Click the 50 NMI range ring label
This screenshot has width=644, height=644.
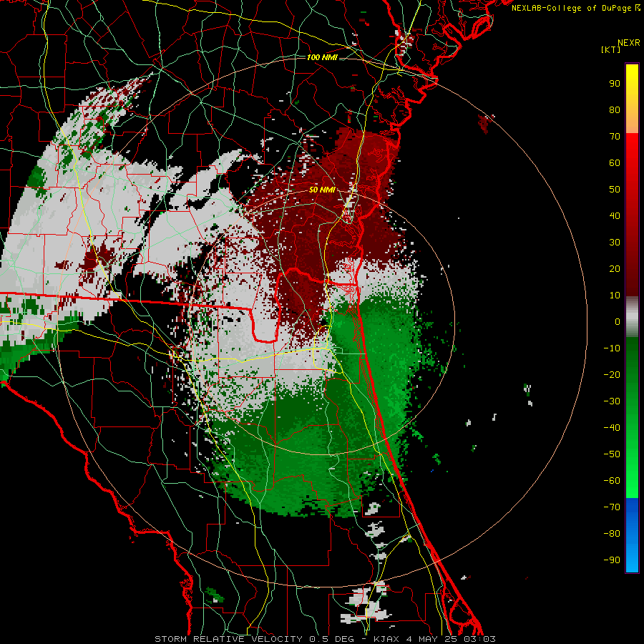pyautogui.click(x=322, y=190)
